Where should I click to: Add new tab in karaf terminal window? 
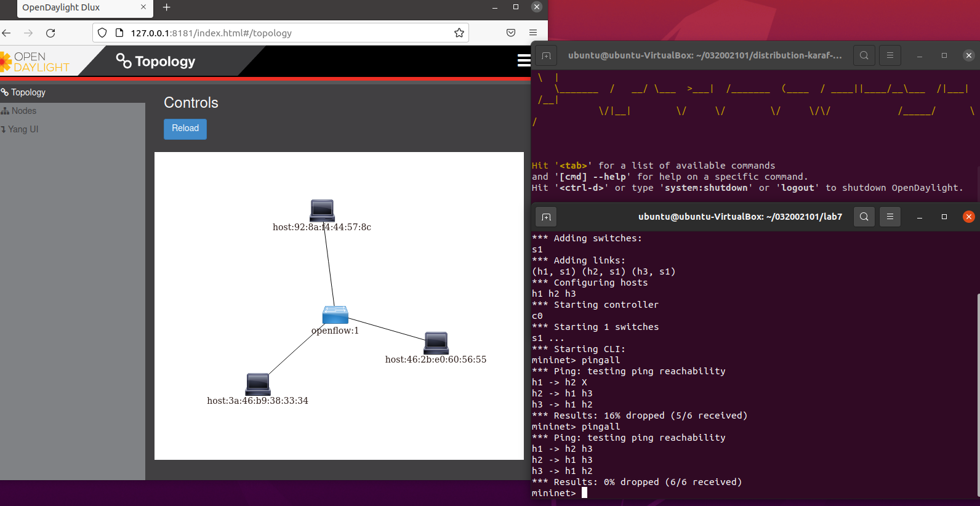pyautogui.click(x=546, y=55)
